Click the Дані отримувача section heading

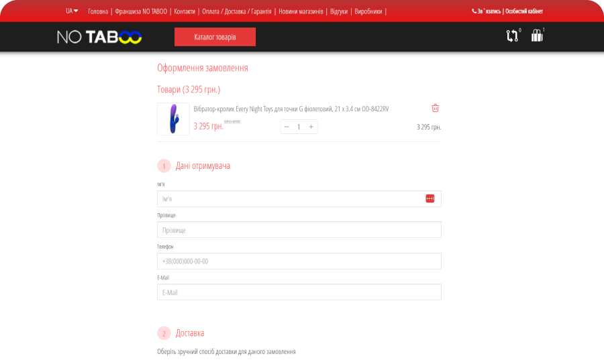[203, 166]
